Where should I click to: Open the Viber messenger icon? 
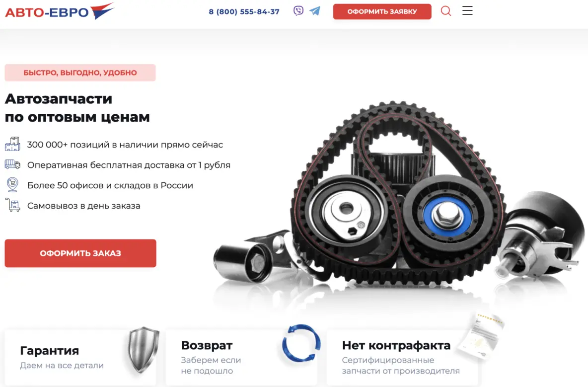298,10
